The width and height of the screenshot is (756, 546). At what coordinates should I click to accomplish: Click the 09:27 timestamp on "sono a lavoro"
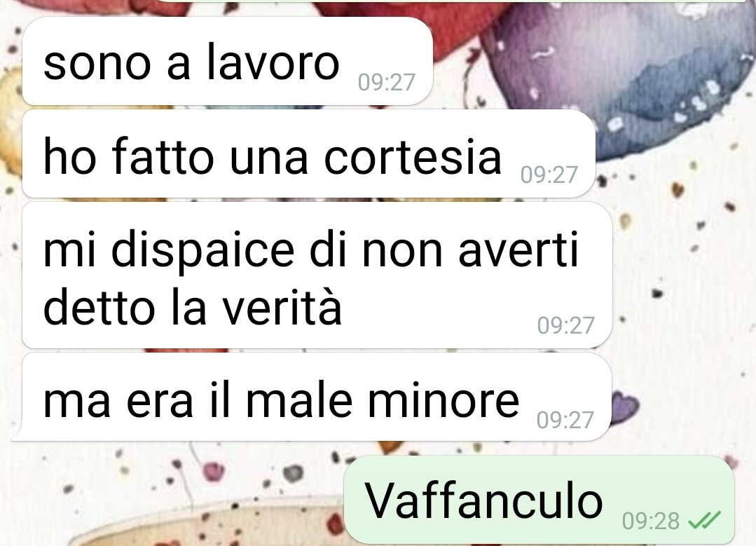[386, 83]
